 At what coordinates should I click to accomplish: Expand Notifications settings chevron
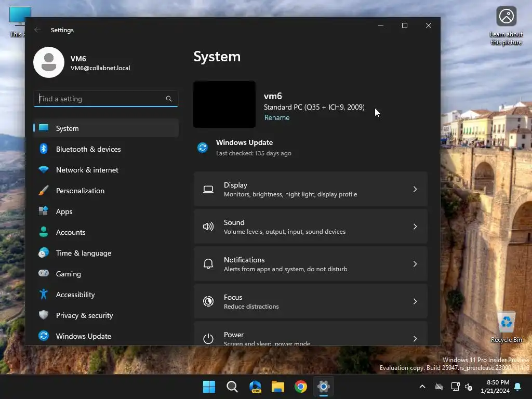415,264
